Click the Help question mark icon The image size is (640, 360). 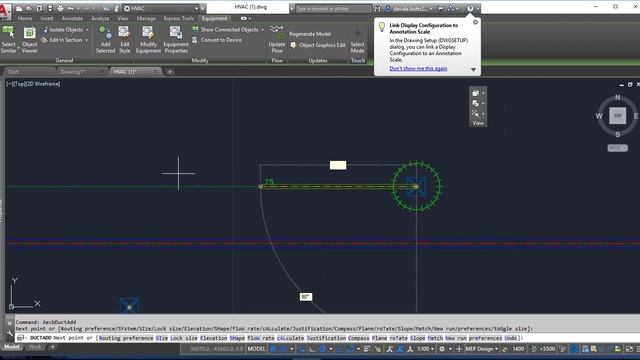tap(470, 9)
